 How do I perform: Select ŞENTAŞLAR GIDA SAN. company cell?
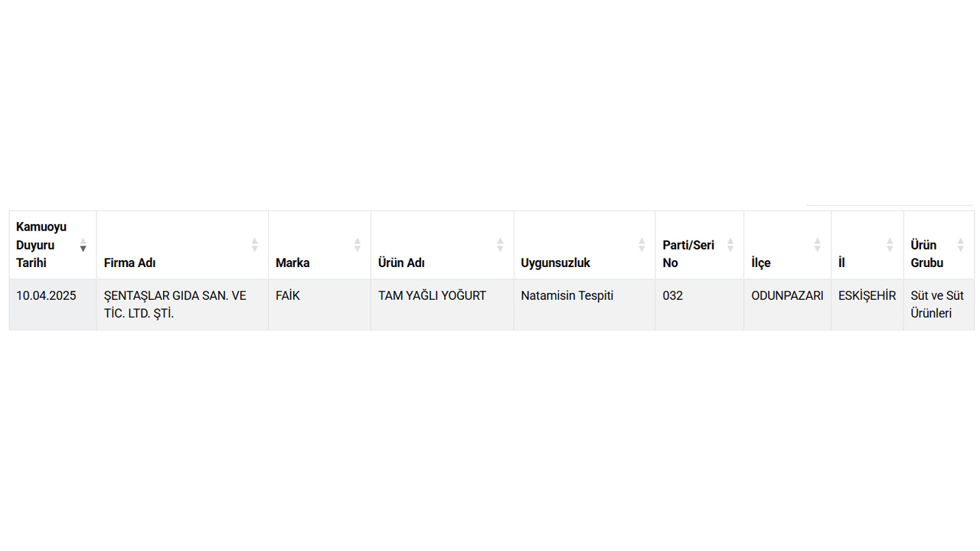click(182, 305)
